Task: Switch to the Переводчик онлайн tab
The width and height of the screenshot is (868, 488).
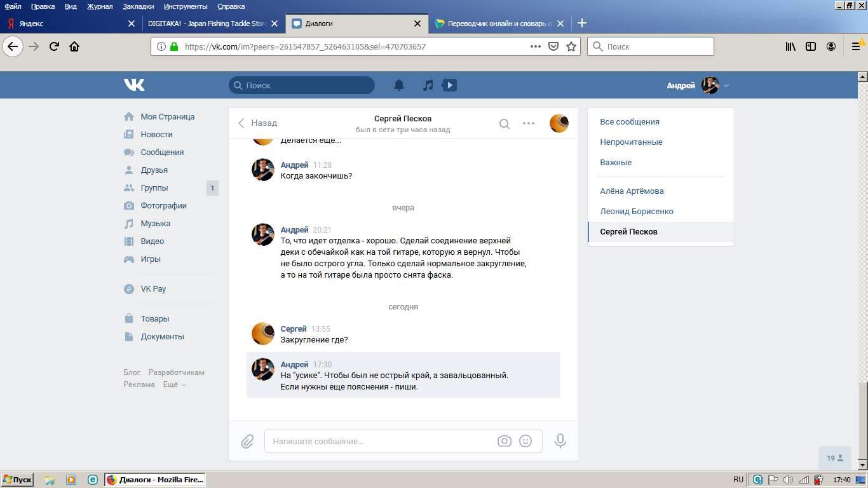Action: click(x=499, y=24)
